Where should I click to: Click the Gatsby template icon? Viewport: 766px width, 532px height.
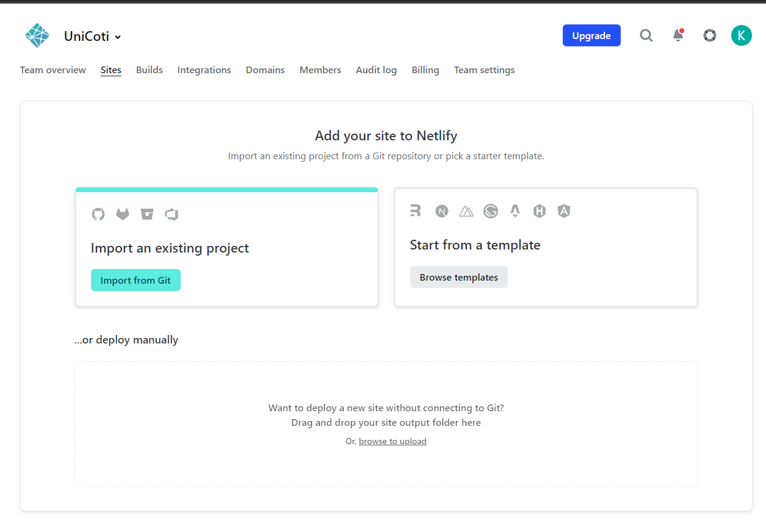pos(491,211)
